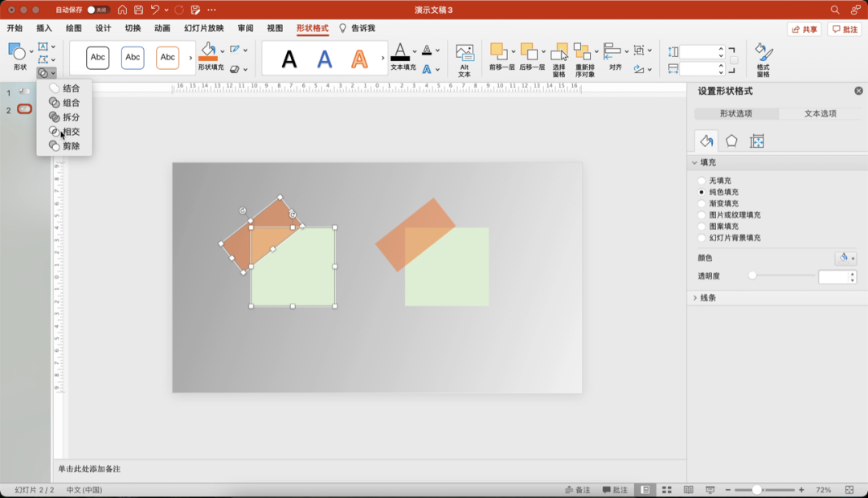Click the Redo icon in title bar
868x498 pixels.
[x=178, y=10]
